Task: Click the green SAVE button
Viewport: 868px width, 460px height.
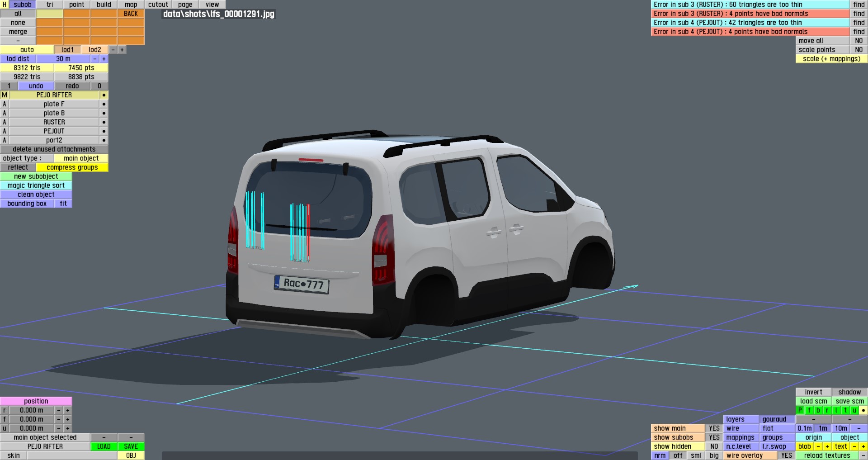Action: point(131,446)
